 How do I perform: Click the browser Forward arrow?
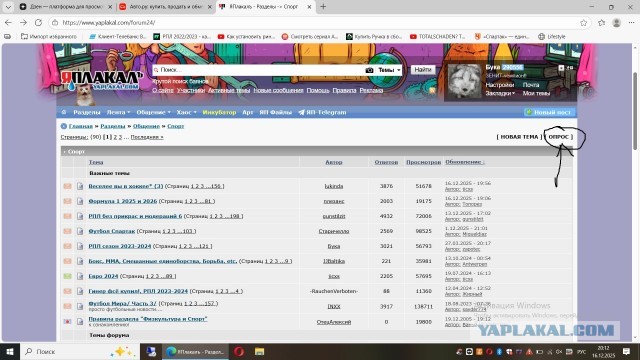[x=23, y=22]
